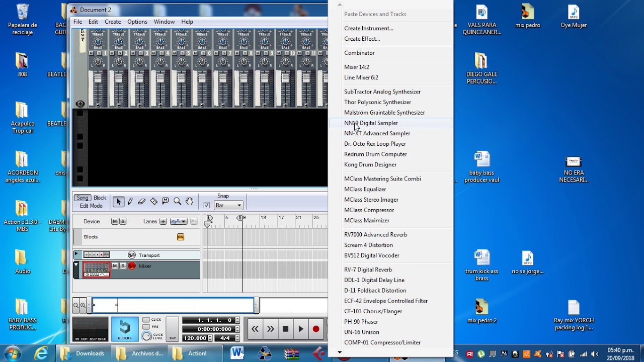Open Word from the taskbar

(237, 353)
